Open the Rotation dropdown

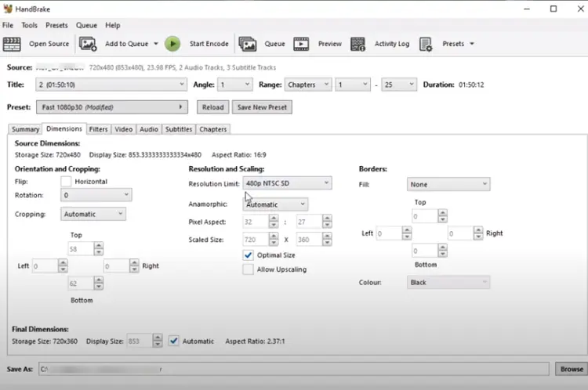[x=96, y=195]
